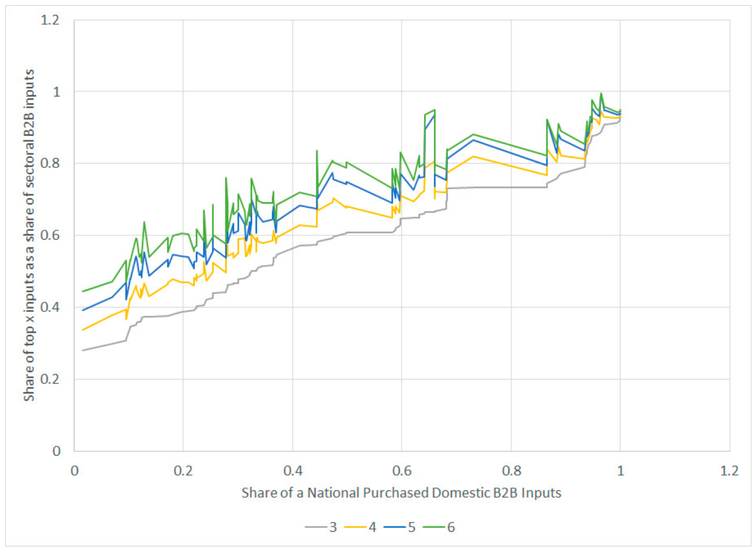
Task: Click the blue legend line for series 5
Action: coord(395,527)
